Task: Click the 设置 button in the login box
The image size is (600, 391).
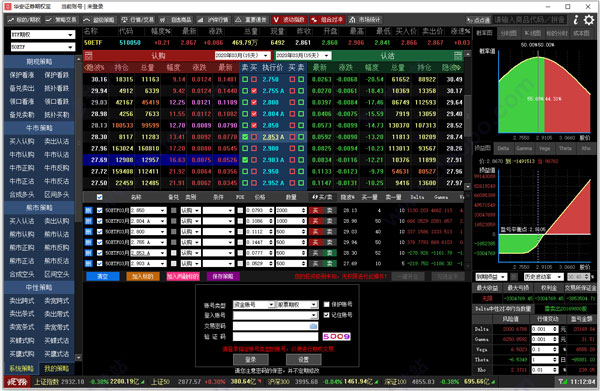Action: pos(303,360)
